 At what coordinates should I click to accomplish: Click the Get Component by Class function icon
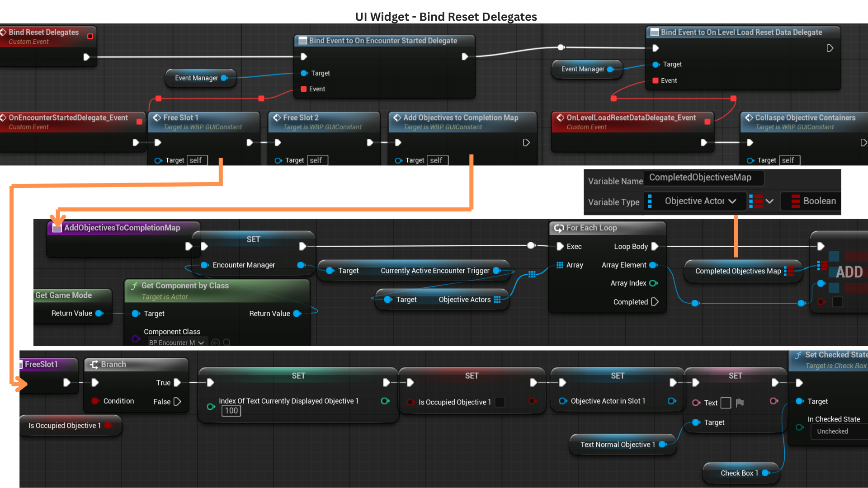[x=134, y=286]
